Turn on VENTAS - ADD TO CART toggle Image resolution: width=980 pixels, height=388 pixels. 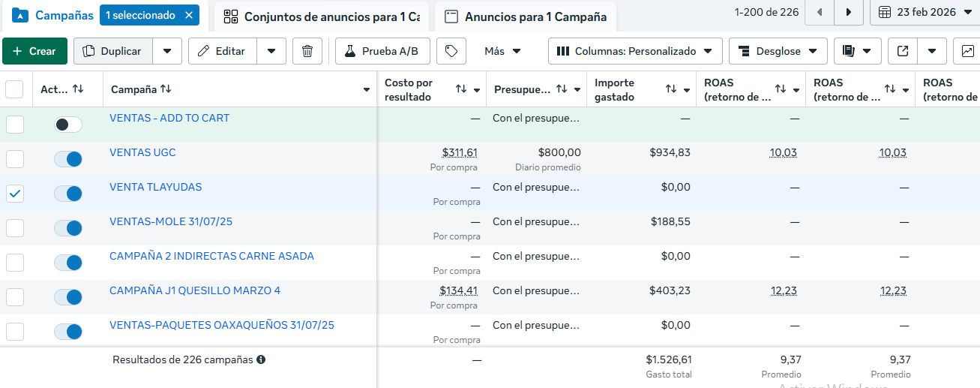68,125
